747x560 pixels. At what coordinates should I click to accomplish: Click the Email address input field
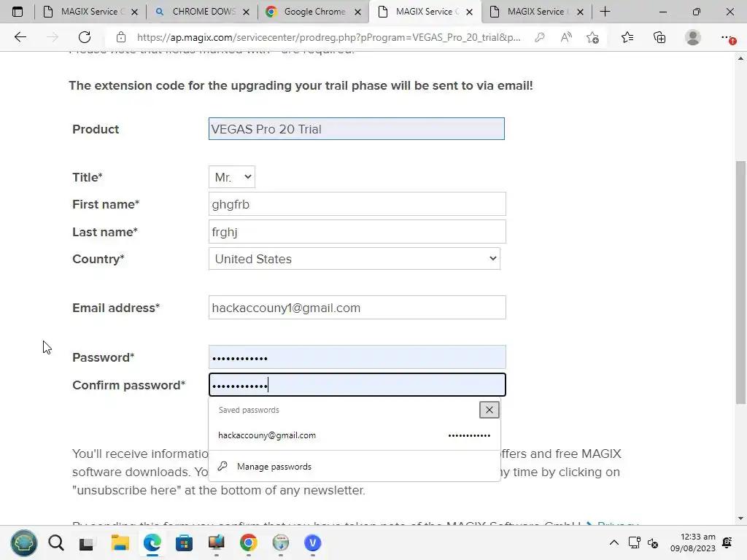click(x=357, y=308)
